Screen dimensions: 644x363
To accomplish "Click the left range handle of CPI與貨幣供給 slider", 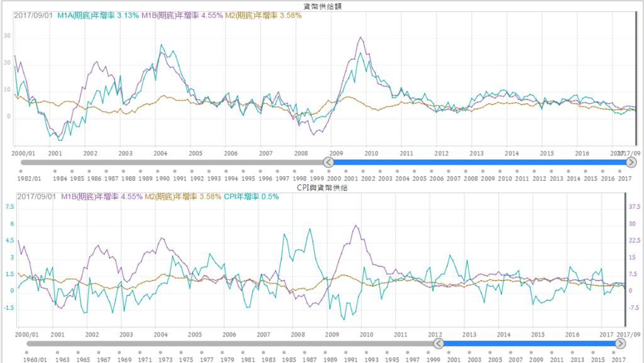I will click(x=438, y=343).
